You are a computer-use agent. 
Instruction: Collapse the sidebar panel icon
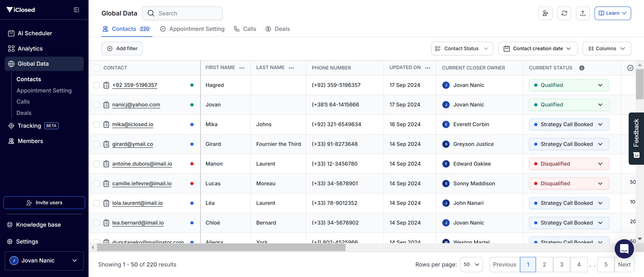[x=76, y=10]
